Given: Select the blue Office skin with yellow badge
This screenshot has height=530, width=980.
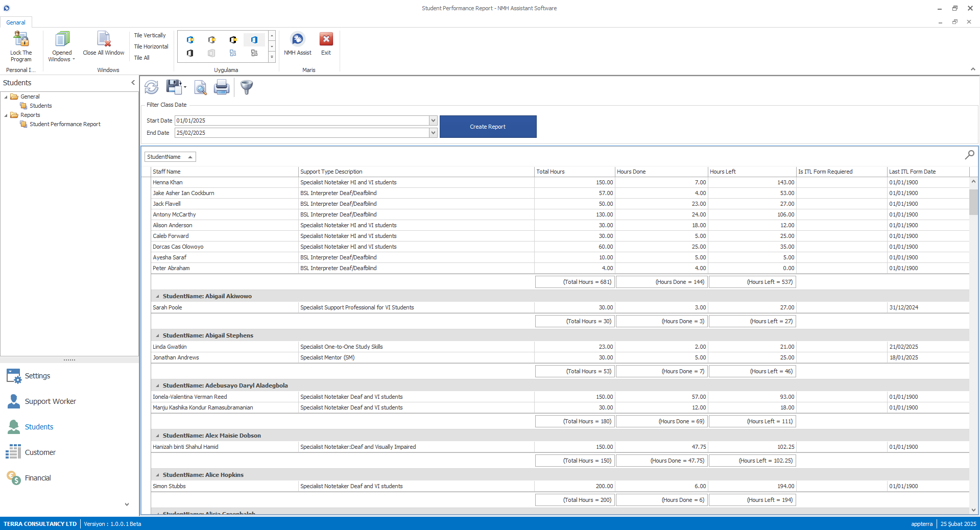Looking at the screenshot, I should click(x=190, y=40).
